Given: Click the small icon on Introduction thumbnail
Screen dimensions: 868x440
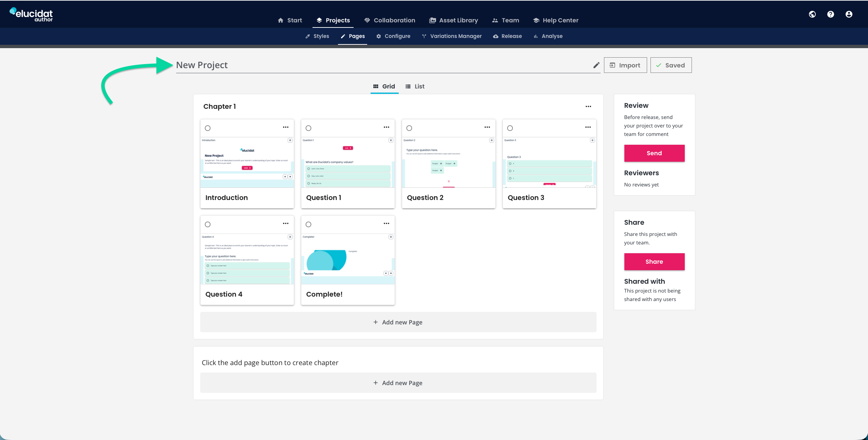Looking at the screenshot, I should point(290,140).
